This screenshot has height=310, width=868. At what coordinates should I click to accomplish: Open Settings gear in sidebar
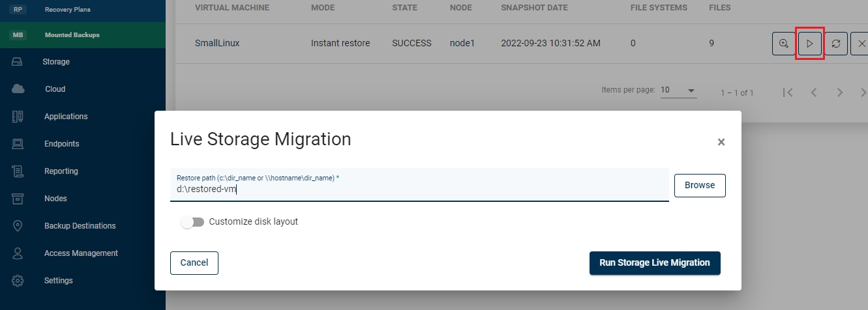tap(58, 281)
